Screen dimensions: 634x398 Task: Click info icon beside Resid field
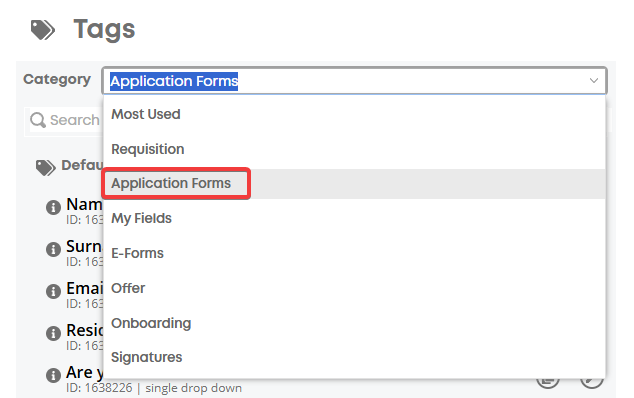(53, 333)
